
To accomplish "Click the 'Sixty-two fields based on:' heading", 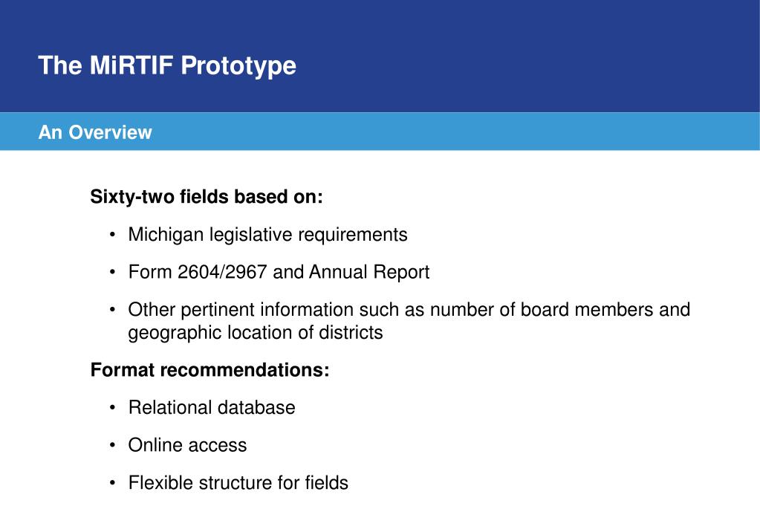I will pyautogui.click(x=207, y=197).
